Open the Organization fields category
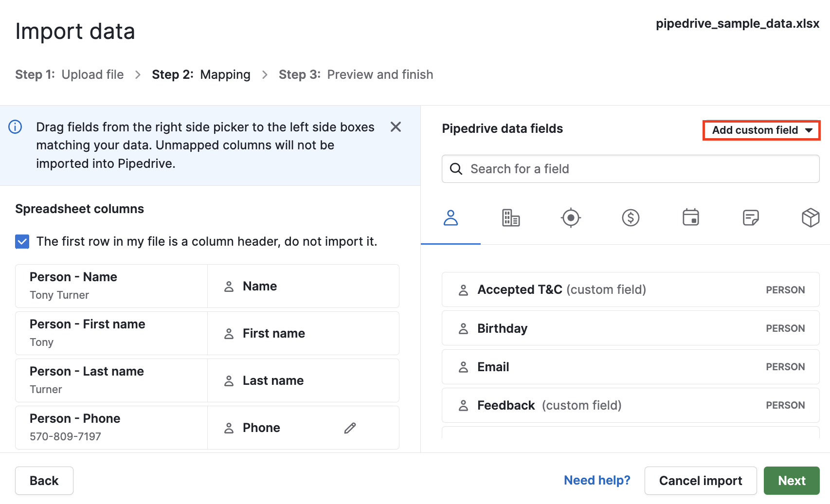The height and width of the screenshot is (504, 830). tap(511, 218)
